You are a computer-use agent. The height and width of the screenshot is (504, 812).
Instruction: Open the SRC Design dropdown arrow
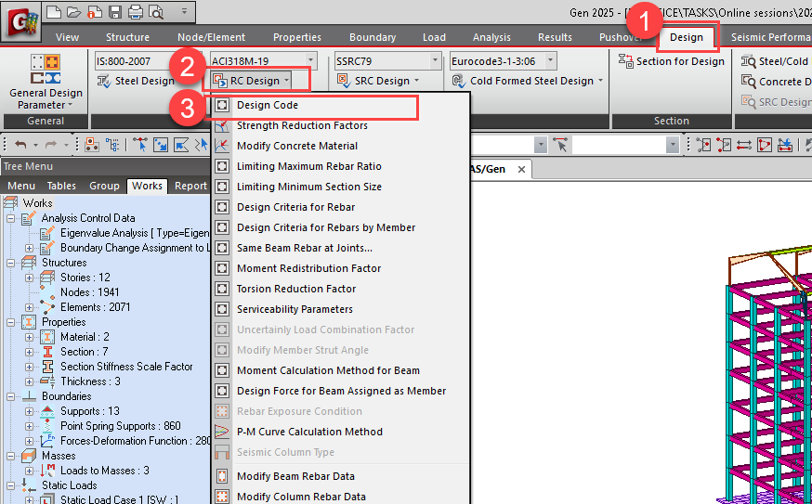[416, 81]
